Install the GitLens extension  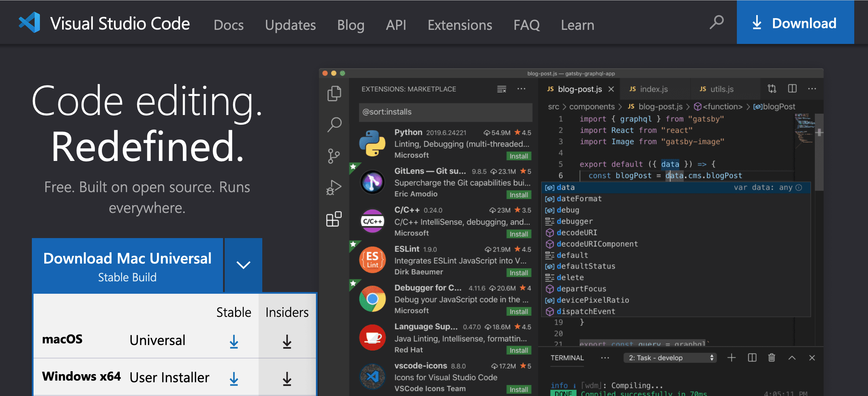pos(519,194)
